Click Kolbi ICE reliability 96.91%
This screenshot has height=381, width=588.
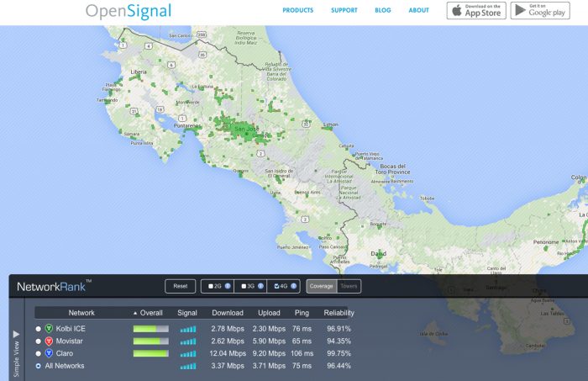339,329
